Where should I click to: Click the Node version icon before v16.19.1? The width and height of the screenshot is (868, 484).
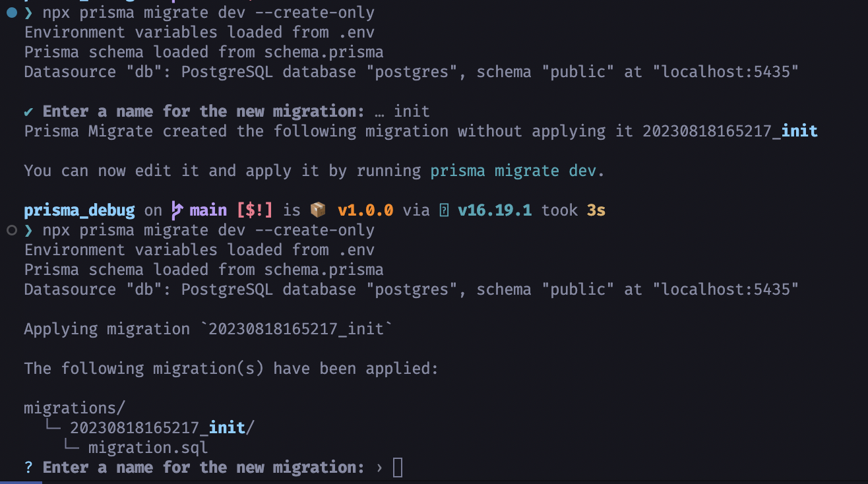click(444, 210)
